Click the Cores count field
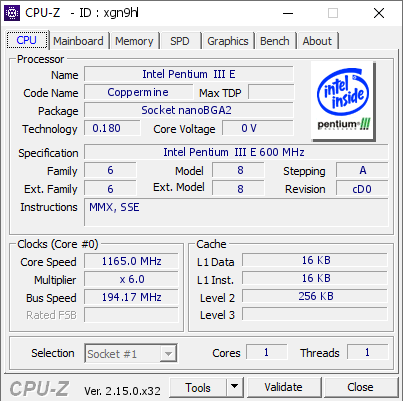The width and height of the screenshot is (403, 401). (x=267, y=352)
